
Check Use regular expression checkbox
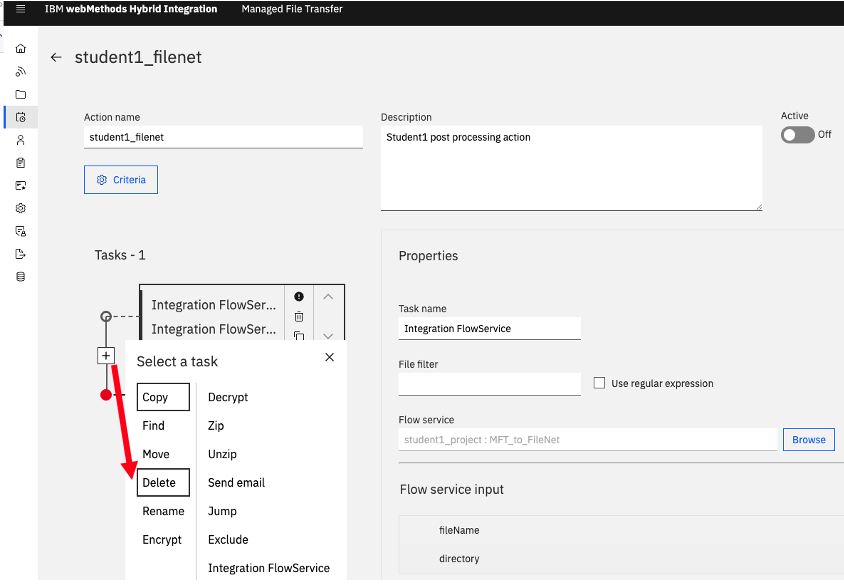[x=599, y=383]
